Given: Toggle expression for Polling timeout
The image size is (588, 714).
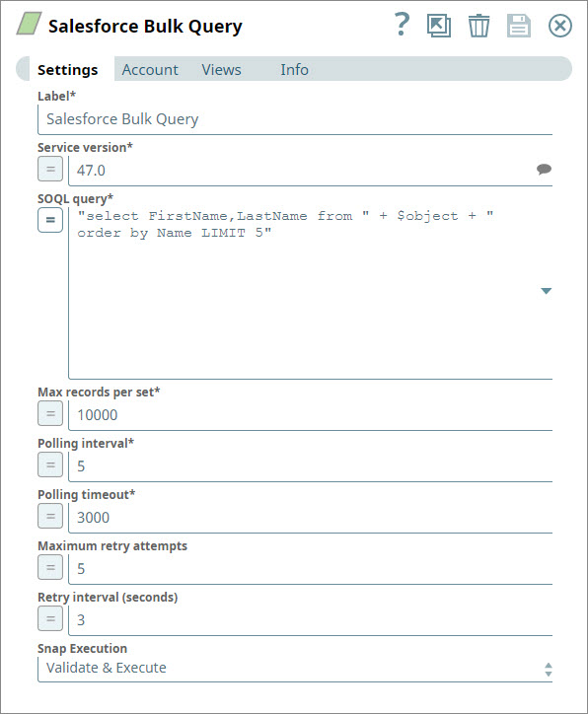Looking at the screenshot, I should coord(50,516).
